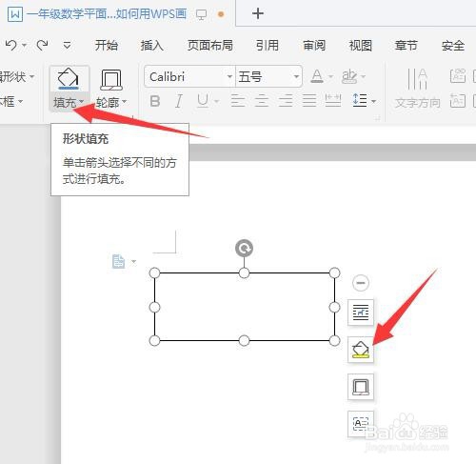Switch to the 引用 tab
Image resolution: width=476 pixels, height=464 pixels.
click(x=268, y=46)
